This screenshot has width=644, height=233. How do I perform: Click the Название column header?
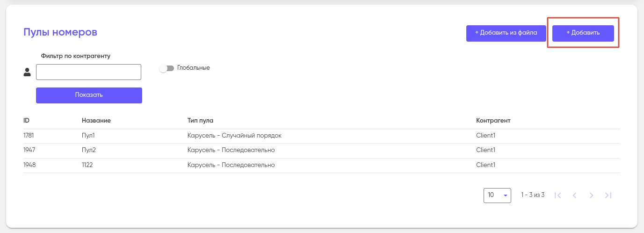click(96, 120)
